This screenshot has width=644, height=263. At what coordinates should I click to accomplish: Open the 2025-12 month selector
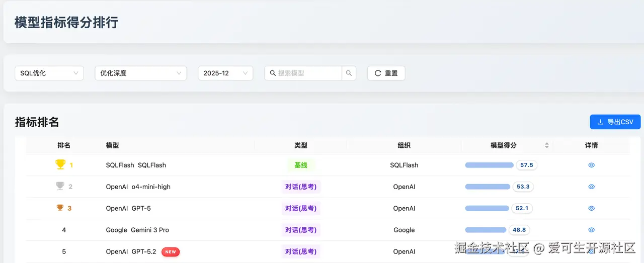click(x=225, y=73)
